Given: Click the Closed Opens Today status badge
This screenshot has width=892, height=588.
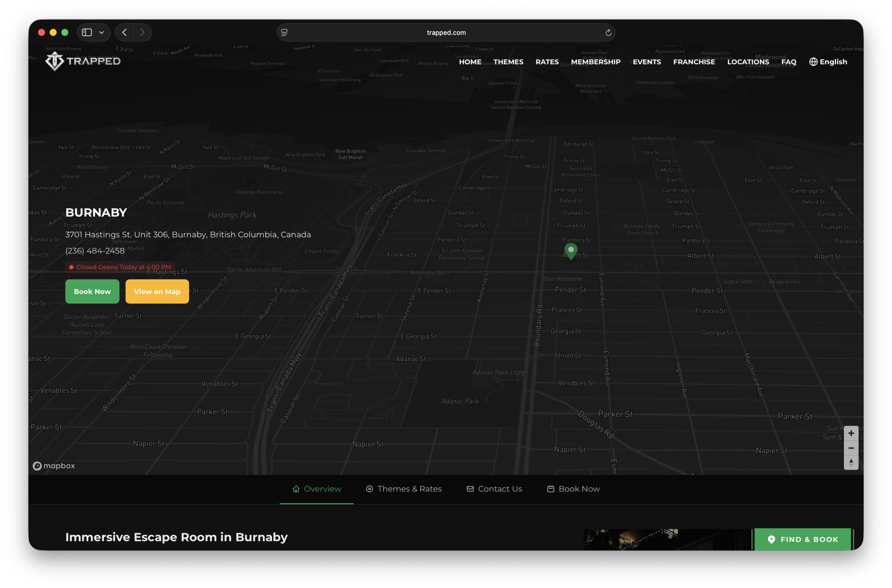Looking at the screenshot, I should click(120, 267).
